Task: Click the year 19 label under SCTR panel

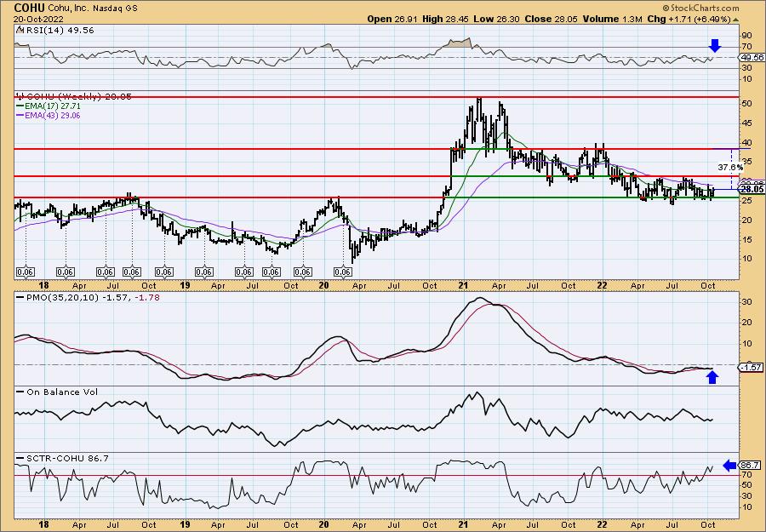Action: pyautogui.click(x=184, y=524)
